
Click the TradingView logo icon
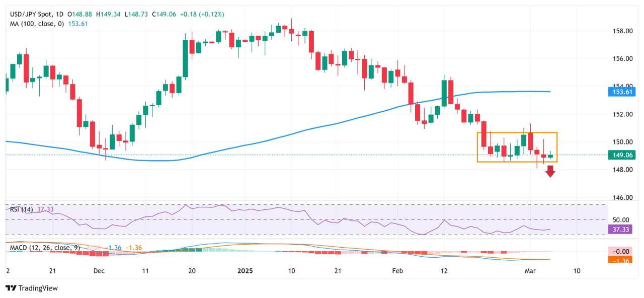pyautogui.click(x=11, y=288)
